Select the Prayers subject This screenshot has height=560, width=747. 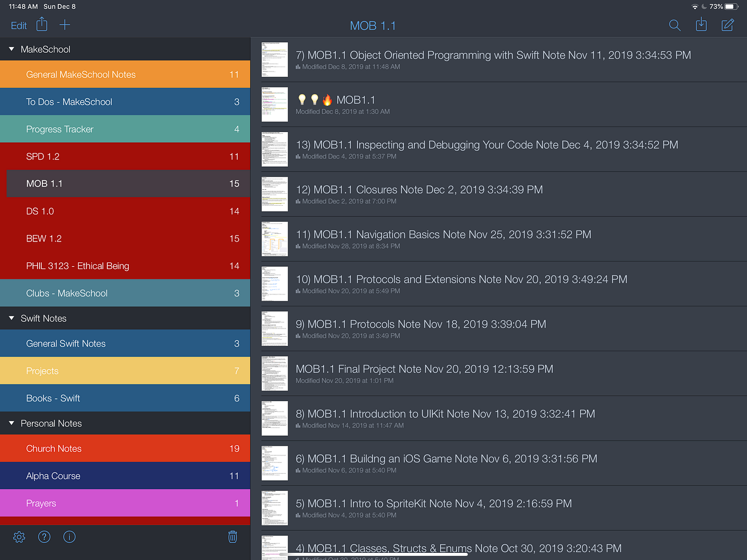(125, 503)
